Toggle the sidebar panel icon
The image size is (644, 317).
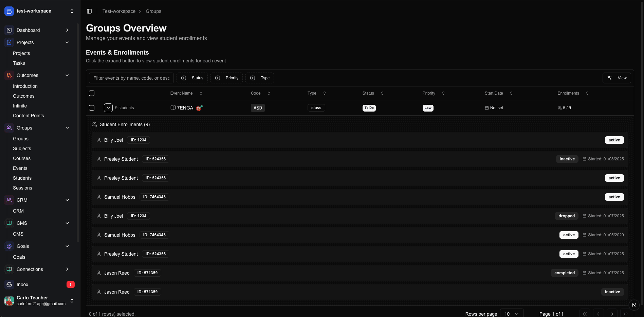(89, 11)
